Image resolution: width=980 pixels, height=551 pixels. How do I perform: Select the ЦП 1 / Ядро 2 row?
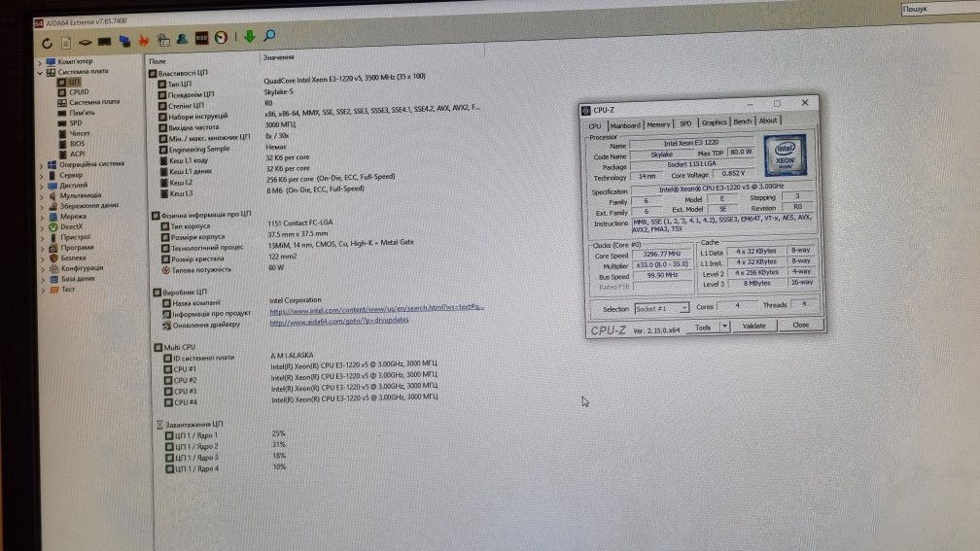click(x=226, y=446)
